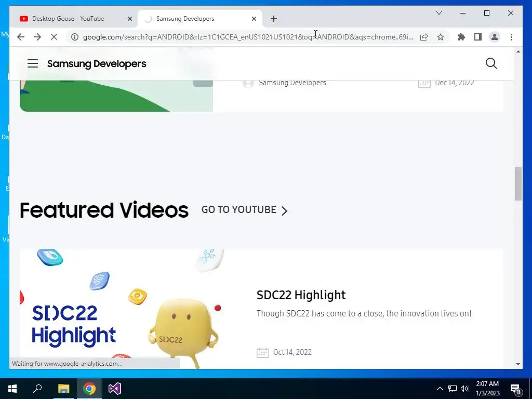
Task: Click the calendar icon beside Oct 14, 2022
Action: click(262, 353)
